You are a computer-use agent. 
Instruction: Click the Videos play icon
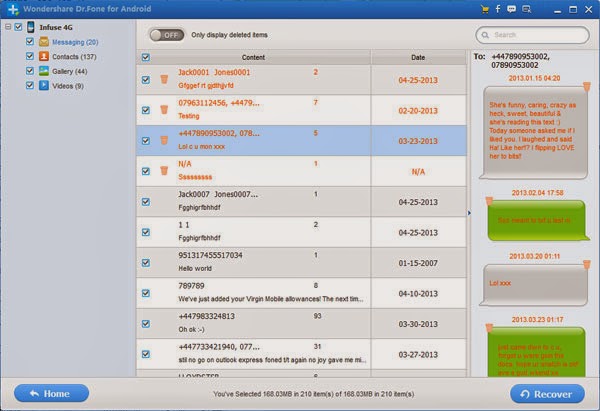tap(44, 85)
